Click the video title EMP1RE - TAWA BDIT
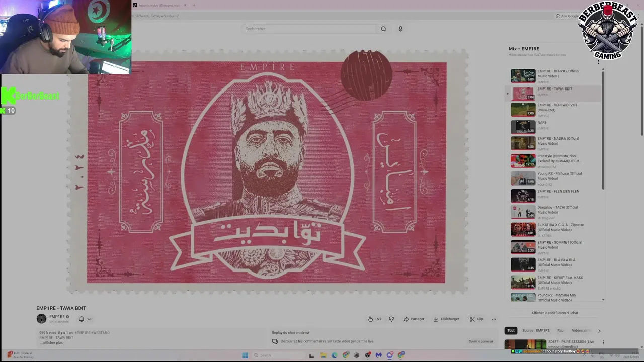The height and width of the screenshot is (362, 644). tap(61, 308)
